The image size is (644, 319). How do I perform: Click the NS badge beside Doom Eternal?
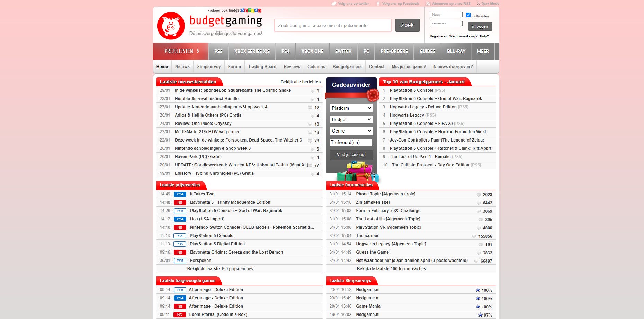[x=179, y=315]
